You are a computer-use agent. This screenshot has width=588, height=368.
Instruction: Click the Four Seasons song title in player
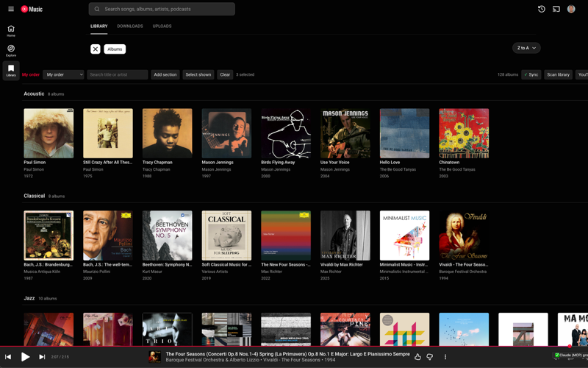click(x=287, y=354)
